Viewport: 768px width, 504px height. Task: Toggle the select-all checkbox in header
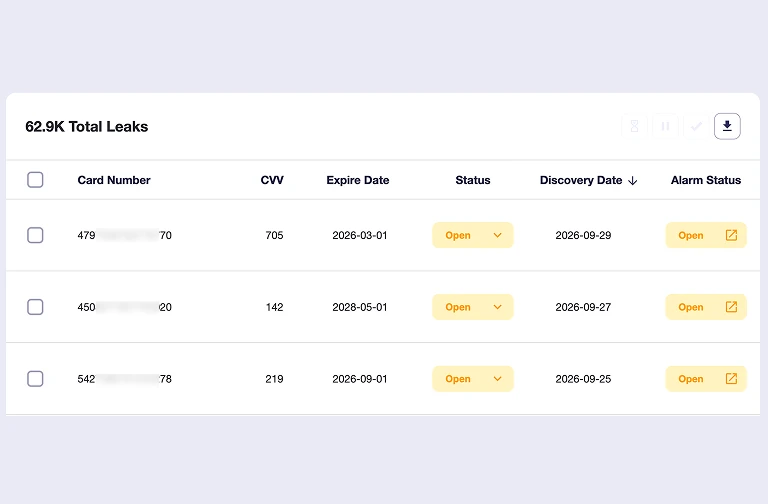[x=35, y=180]
